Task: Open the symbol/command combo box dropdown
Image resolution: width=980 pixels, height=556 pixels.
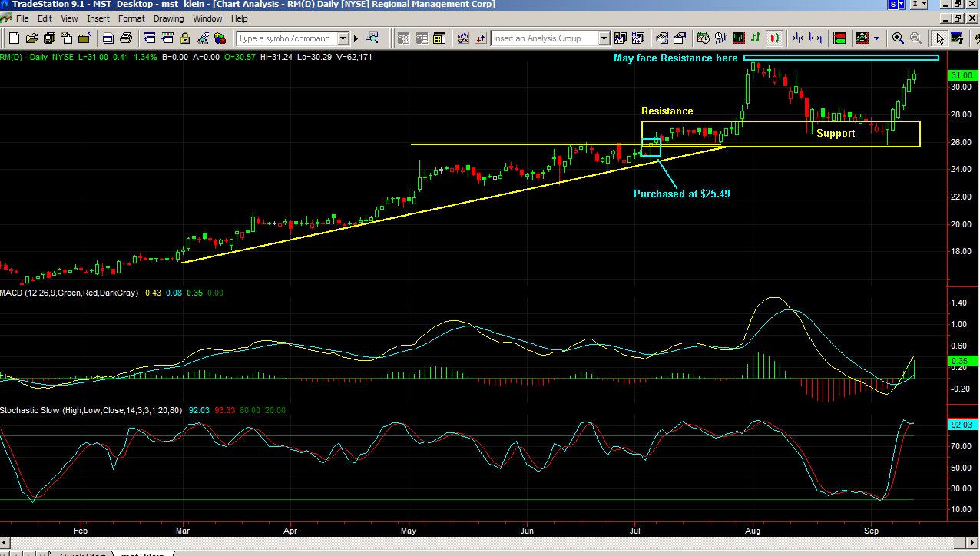Action: click(343, 38)
